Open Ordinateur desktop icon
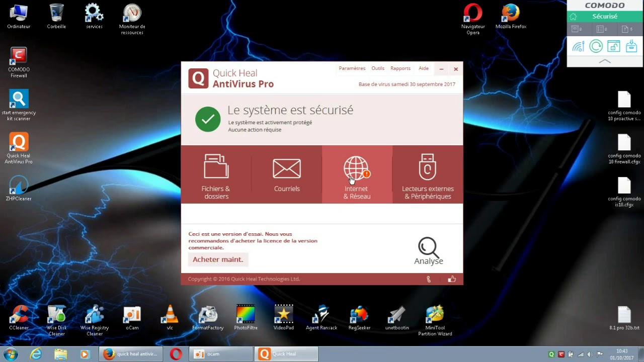This screenshot has width=644, height=362. [x=19, y=17]
